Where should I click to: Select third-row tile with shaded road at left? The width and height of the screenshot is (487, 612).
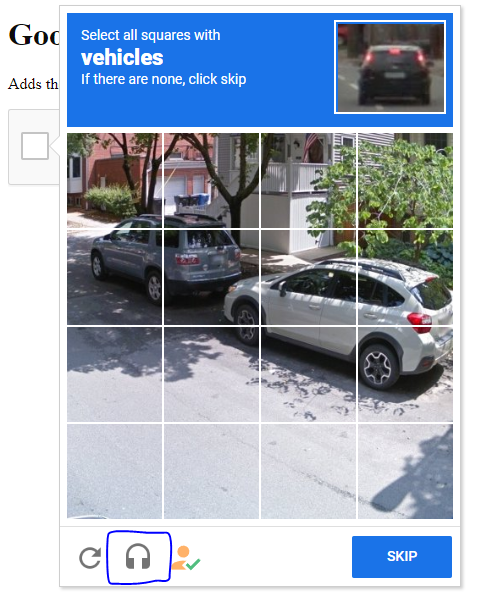tap(114, 374)
